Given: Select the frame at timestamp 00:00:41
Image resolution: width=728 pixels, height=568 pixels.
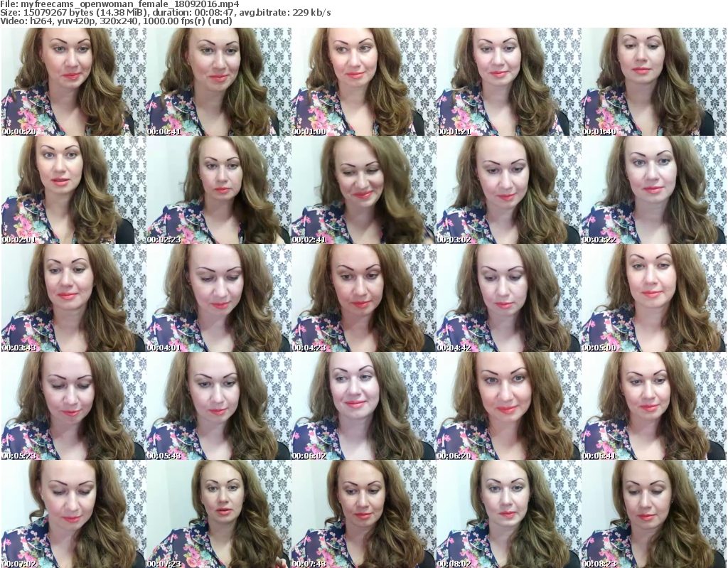Looking at the screenshot, I should coord(219,82).
